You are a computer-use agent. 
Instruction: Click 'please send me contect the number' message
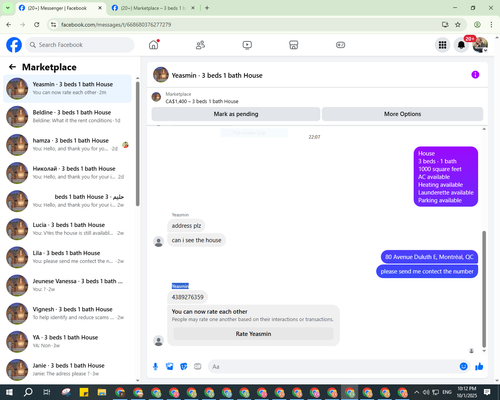[x=427, y=271]
